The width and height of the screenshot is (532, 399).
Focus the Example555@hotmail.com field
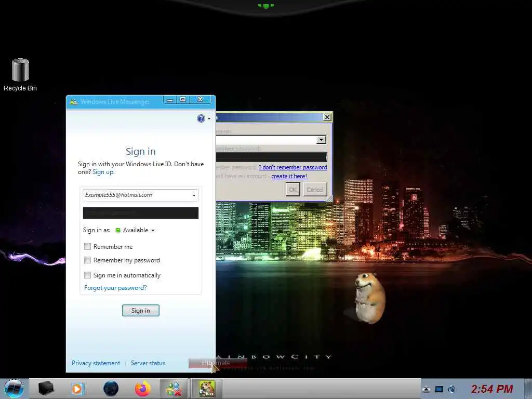tap(140, 195)
